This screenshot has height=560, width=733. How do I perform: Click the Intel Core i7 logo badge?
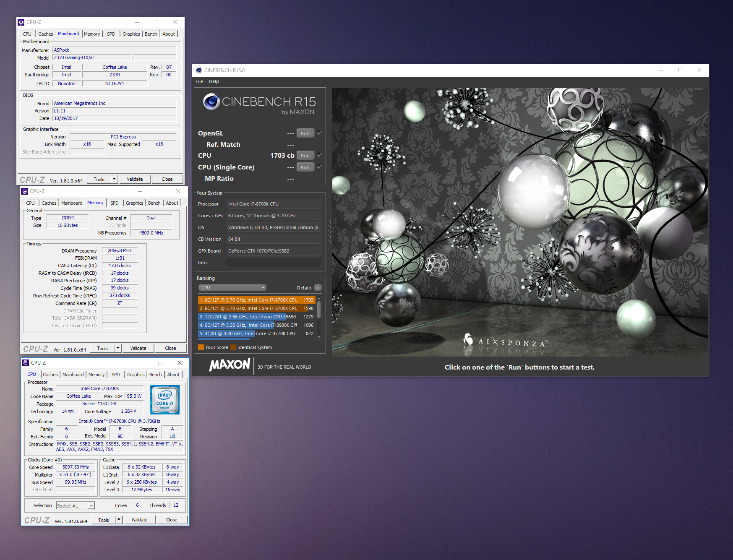pos(165,400)
